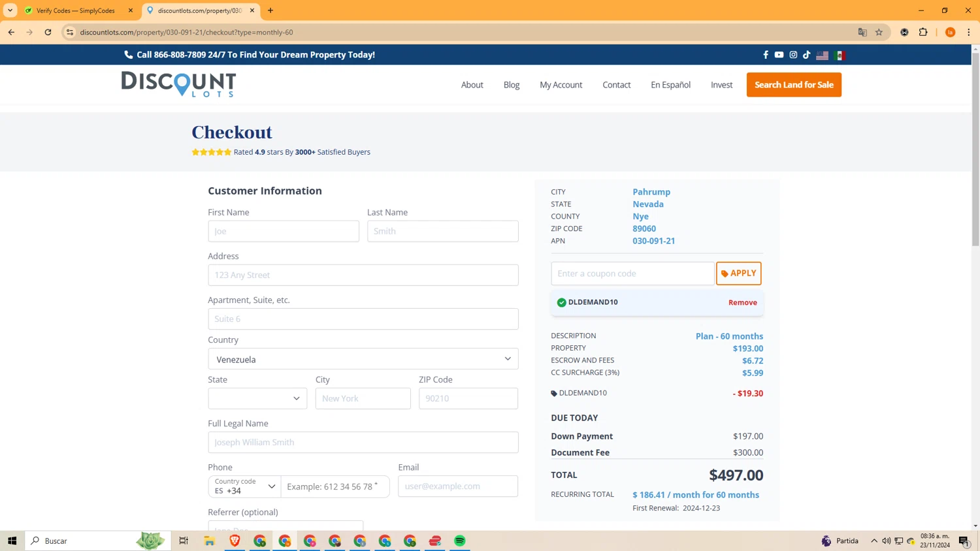The image size is (980, 551).
Task: Open Task View in the taskbar
Action: point(184,541)
